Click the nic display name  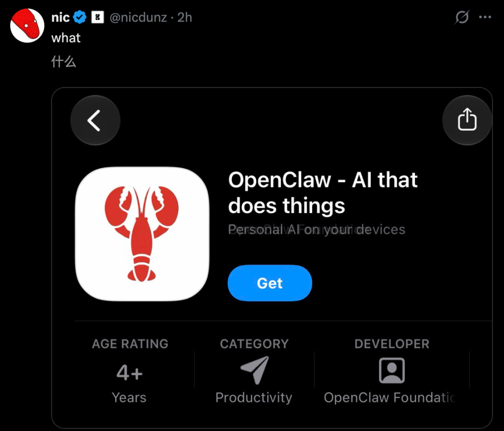[60, 17]
